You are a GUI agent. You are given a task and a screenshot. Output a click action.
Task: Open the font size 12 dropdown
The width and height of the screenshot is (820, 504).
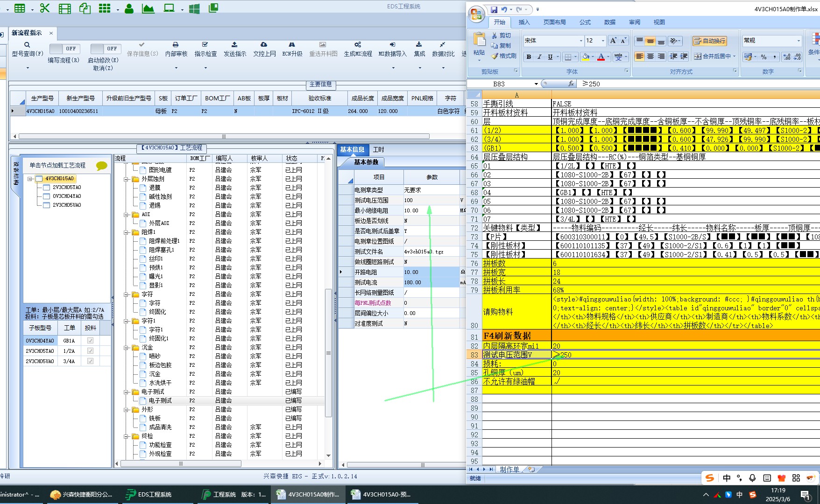point(603,41)
